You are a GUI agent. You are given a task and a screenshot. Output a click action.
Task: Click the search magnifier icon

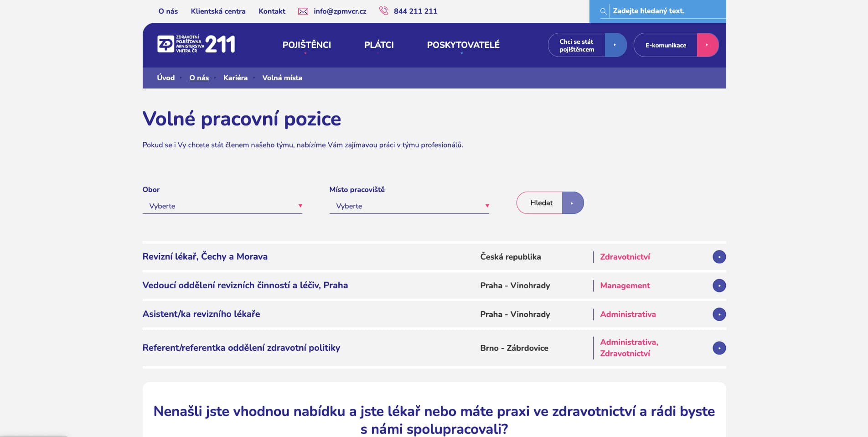(x=603, y=11)
